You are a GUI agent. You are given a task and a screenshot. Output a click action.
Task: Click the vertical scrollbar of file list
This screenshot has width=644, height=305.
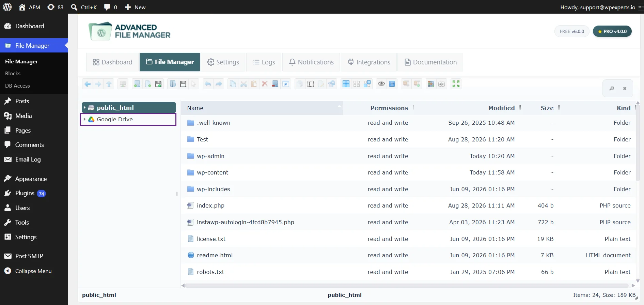click(638, 143)
